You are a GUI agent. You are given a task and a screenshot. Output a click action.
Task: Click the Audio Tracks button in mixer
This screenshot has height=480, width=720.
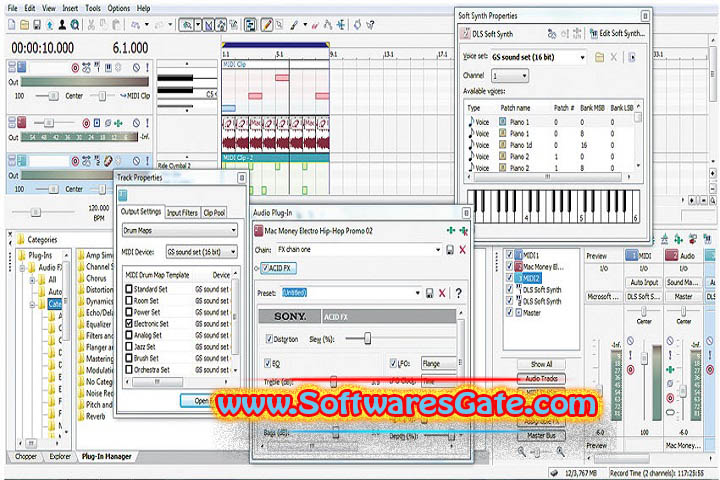(541, 378)
